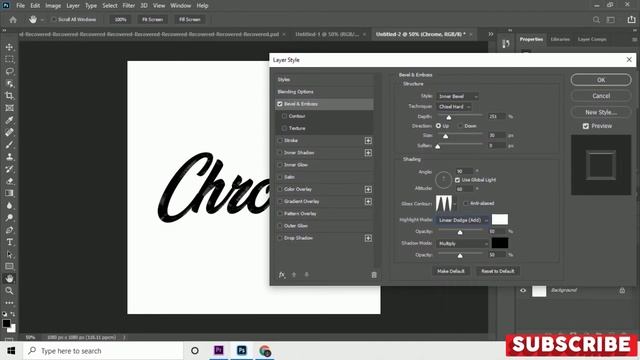The image size is (640, 360).
Task: Open the Filter menu
Action: click(x=129, y=6)
